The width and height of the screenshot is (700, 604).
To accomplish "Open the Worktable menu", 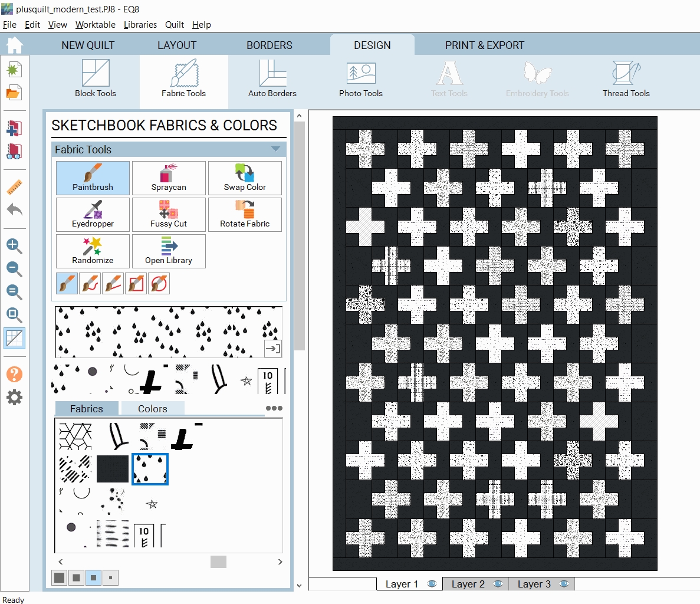I will click(x=95, y=25).
